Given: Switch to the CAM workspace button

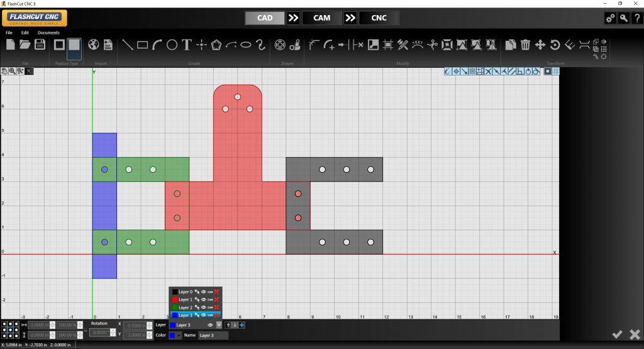Looking at the screenshot, I should coord(321,18).
